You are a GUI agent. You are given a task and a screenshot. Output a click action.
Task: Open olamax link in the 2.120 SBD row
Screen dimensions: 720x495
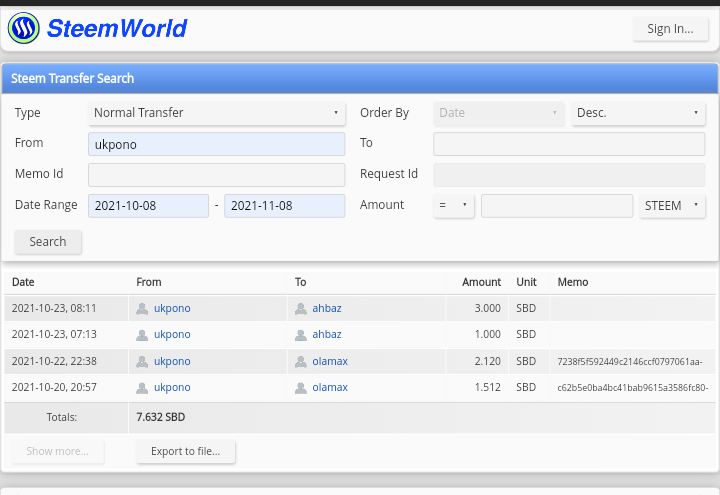[330, 361]
